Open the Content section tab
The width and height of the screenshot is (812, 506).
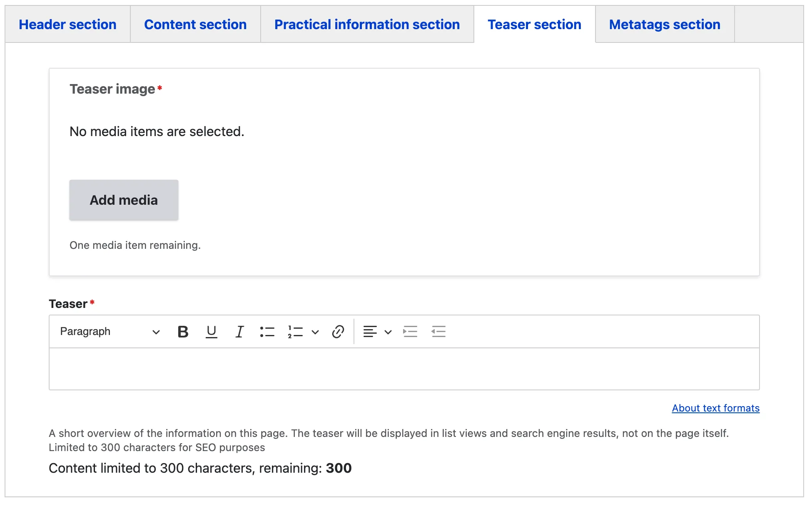coord(195,25)
